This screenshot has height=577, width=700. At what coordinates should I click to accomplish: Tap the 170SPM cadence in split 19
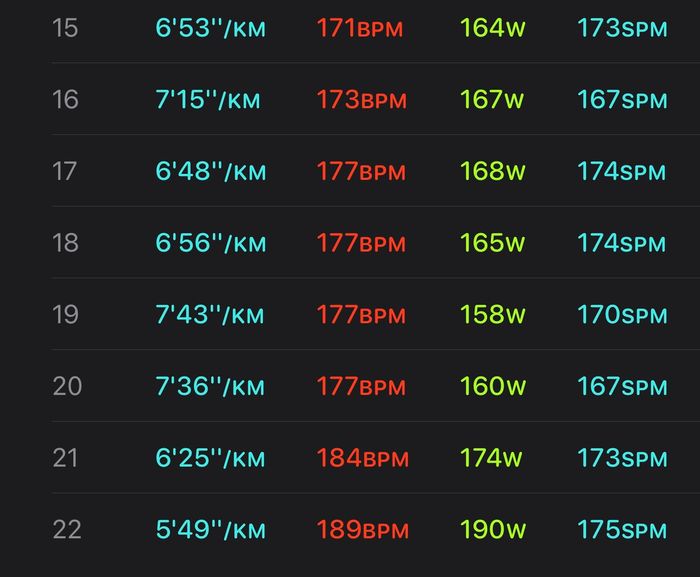click(622, 314)
